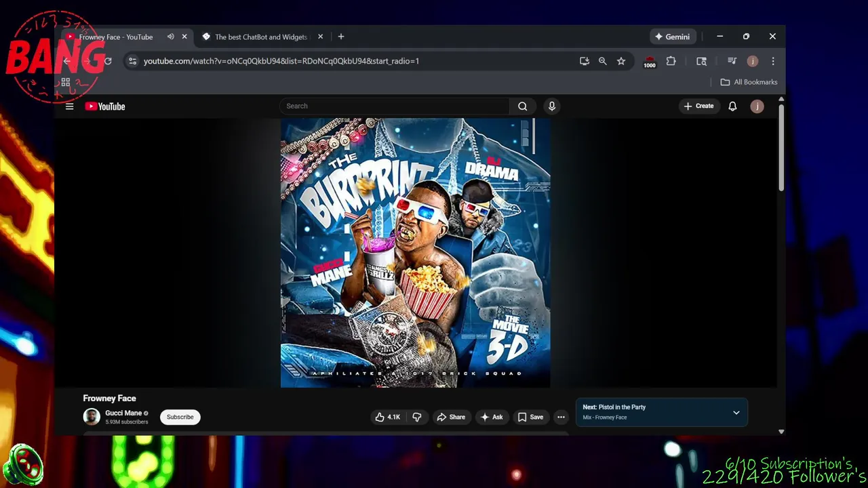Click the page's vertical scrollbar thumb
The height and width of the screenshot is (488, 868).
tap(781, 148)
